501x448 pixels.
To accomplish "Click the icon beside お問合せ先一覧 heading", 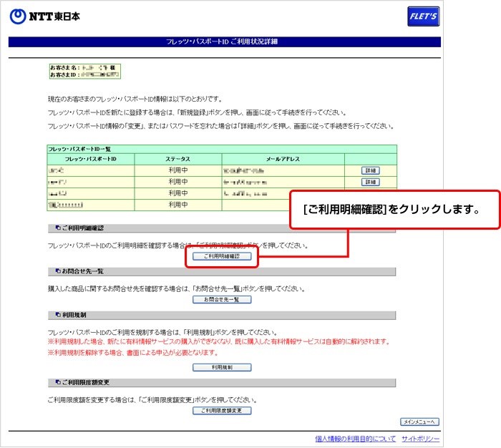I will (57, 272).
